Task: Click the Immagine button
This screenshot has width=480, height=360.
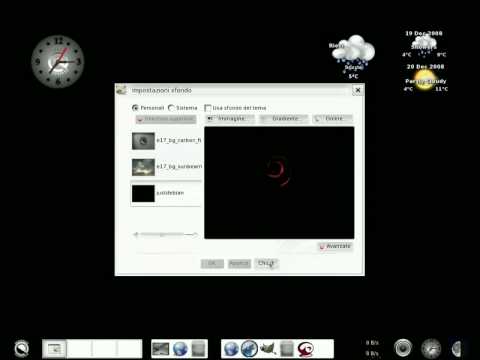Action: pos(230,119)
